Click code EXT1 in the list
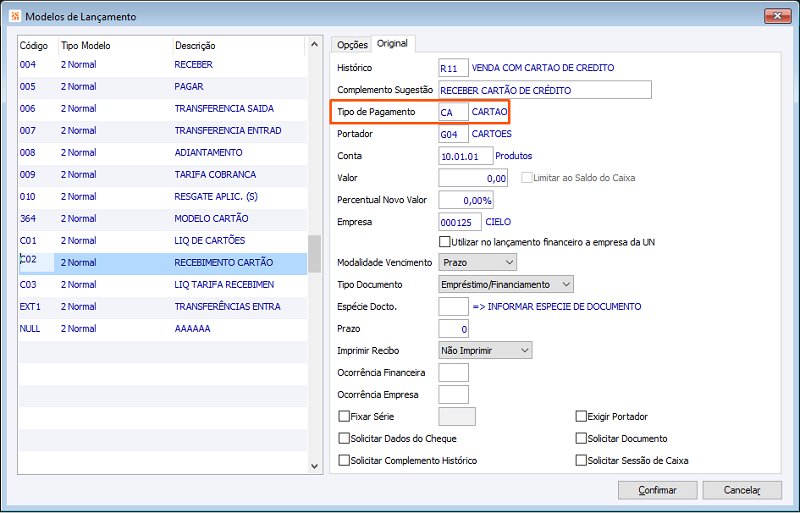The height and width of the screenshot is (513, 800). [x=30, y=307]
